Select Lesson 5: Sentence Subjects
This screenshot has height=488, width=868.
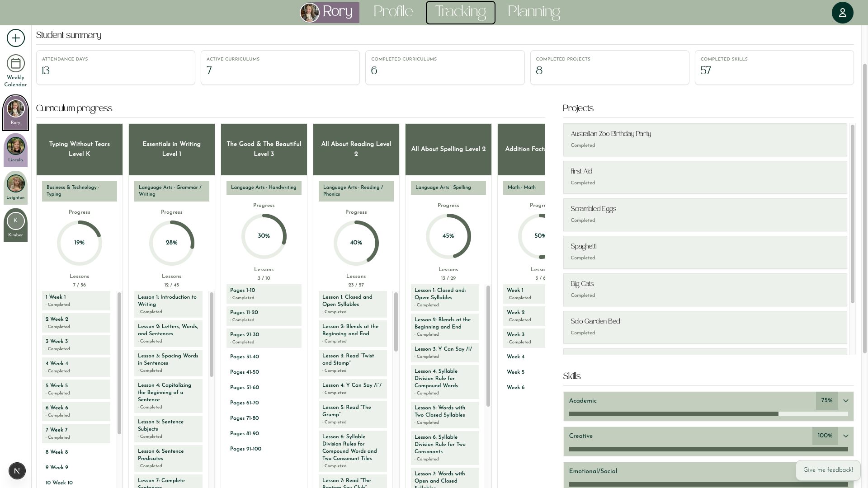coord(168,429)
